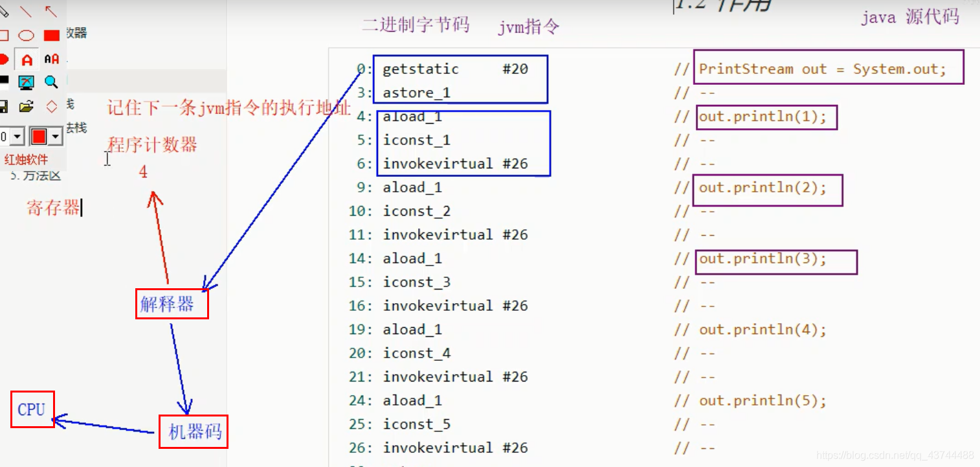This screenshot has height=467, width=980.
Task: Click the iconst_2 instruction
Action: point(416,211)
